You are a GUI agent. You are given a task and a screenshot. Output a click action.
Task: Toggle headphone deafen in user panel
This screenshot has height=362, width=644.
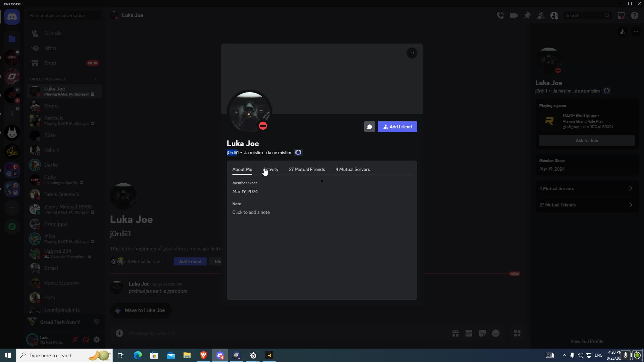[x=86, y=340]
